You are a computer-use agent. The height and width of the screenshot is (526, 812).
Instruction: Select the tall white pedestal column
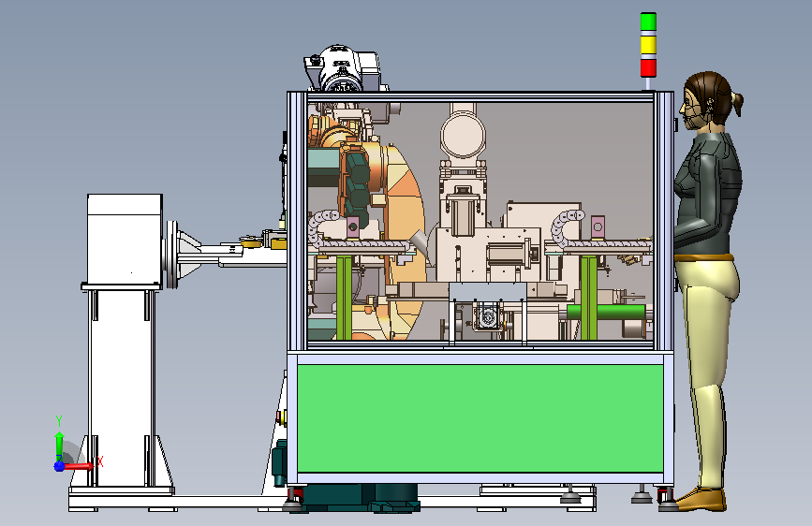tap(122, 388)
